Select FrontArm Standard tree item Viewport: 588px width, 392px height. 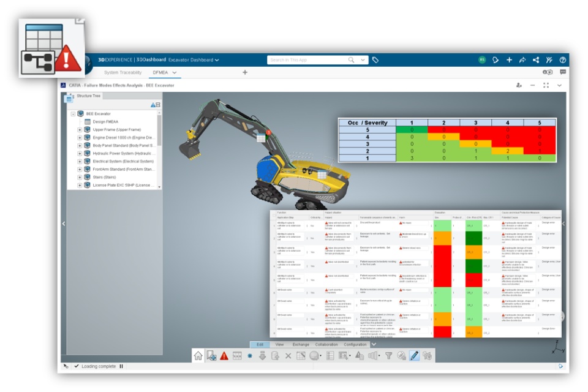[x=123, y=170]
